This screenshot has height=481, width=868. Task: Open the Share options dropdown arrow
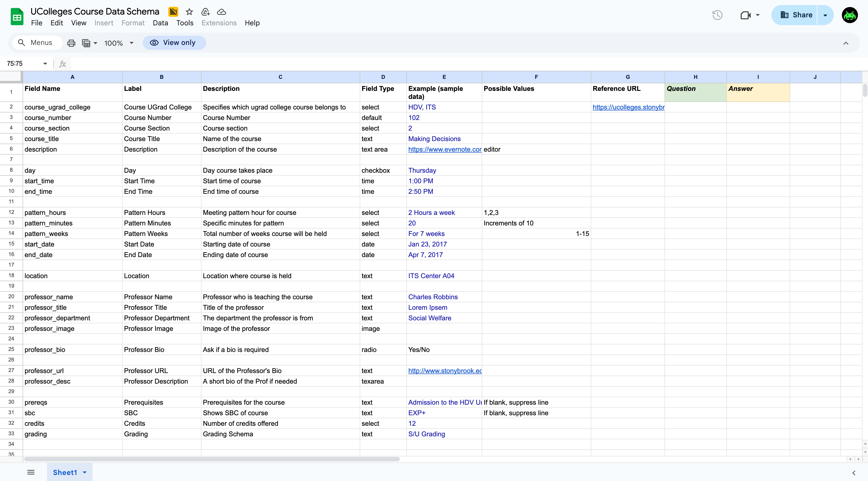[x=825, y=15]
